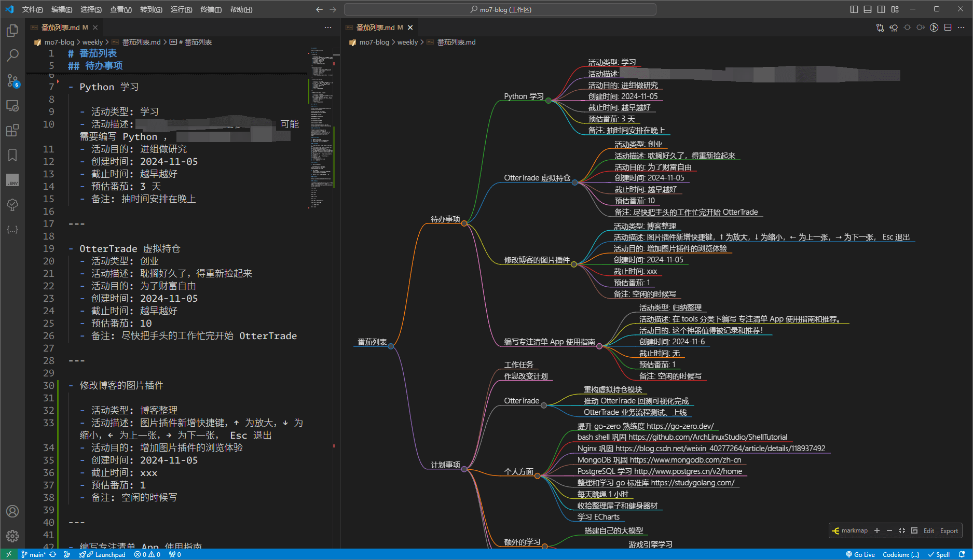The image size is (973, 560).
Task: Collapse the root 番茄列表 node circle
Action: [x=391, y=346]
